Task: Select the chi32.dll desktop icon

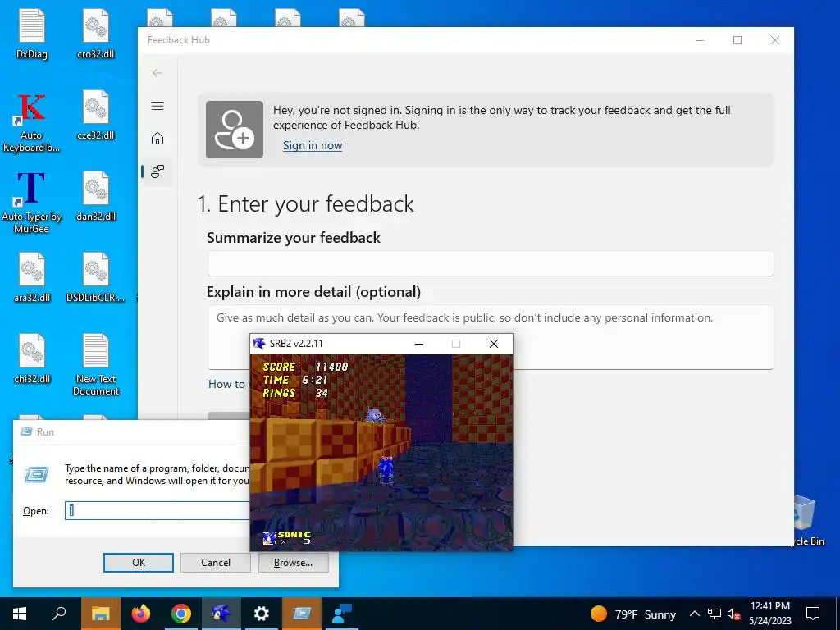Action: pyautogui.click(x=32, y=359)
